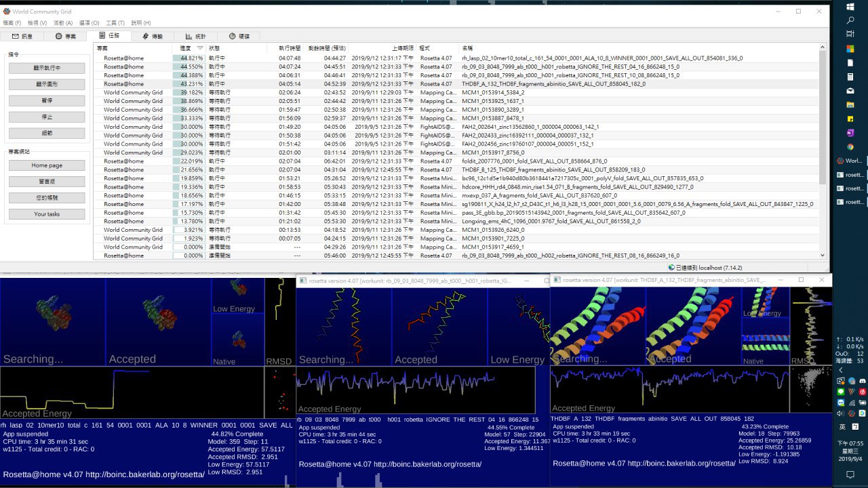Open the taskbar clock showing 下午 07:55

[850, 451]
